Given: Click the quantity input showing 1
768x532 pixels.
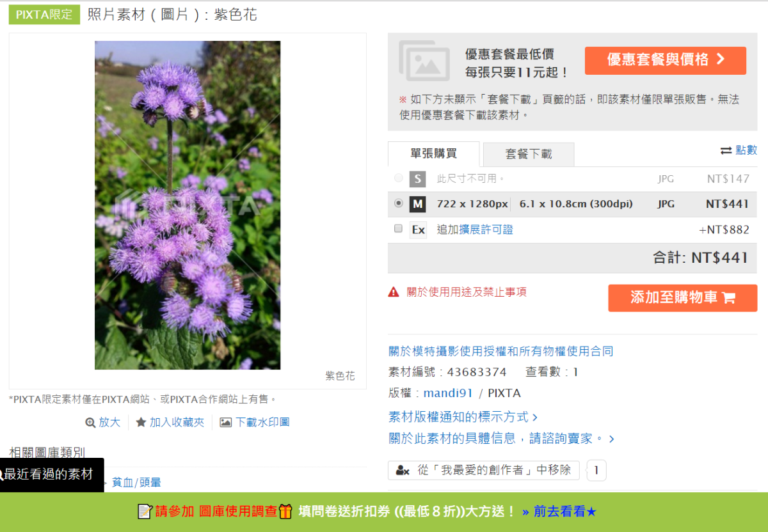Looking at the screenshot, I should (x=596, y=470).
